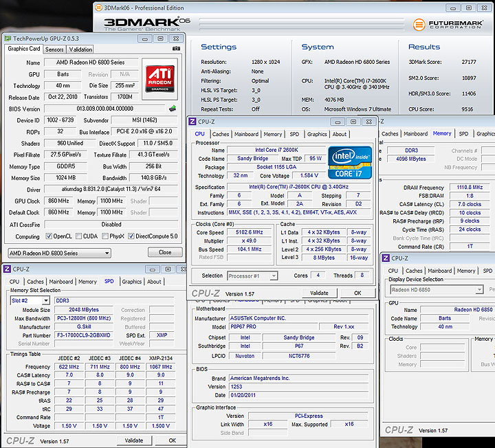
Task: Open the Caches tab in Graphics CPU-Z window
Action: click(x=414, y=271)
